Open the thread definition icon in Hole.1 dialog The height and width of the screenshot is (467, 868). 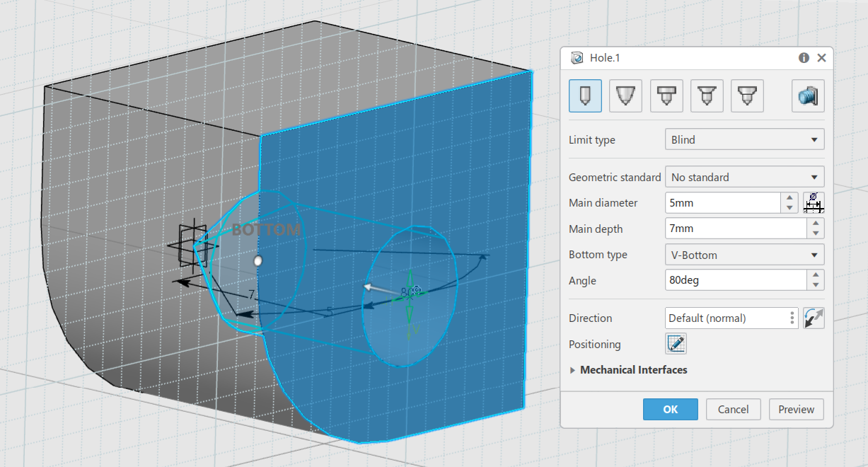808,96
